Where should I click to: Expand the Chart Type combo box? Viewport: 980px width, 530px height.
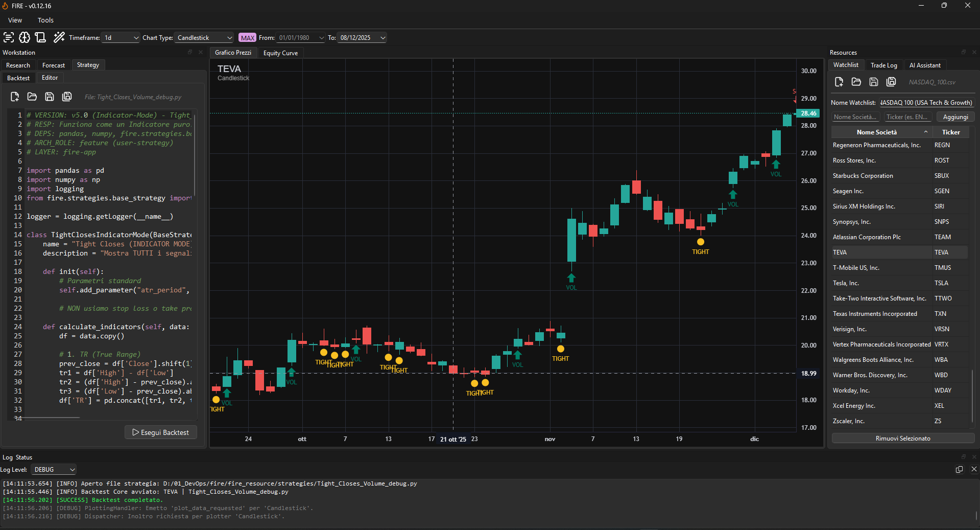click(x=204, y=38)
